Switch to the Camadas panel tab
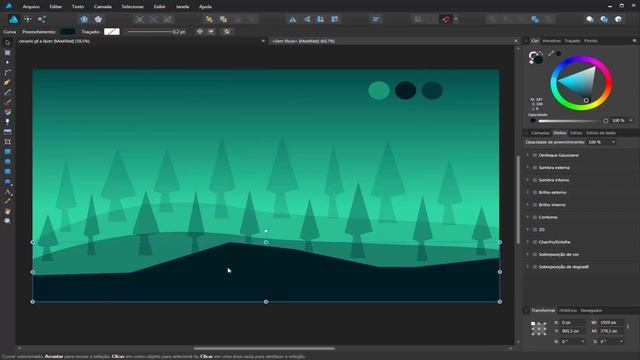 (540, 133)
